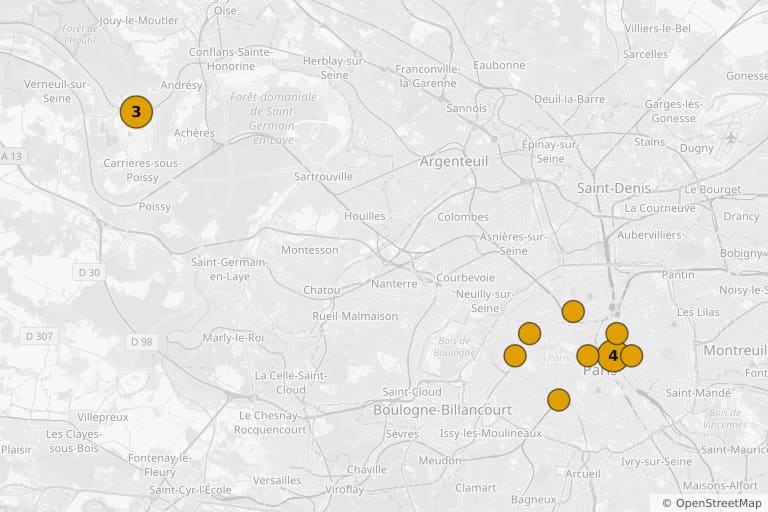Click the Chatou label
This screenshot has width=768, height=512.
[322, 290]
